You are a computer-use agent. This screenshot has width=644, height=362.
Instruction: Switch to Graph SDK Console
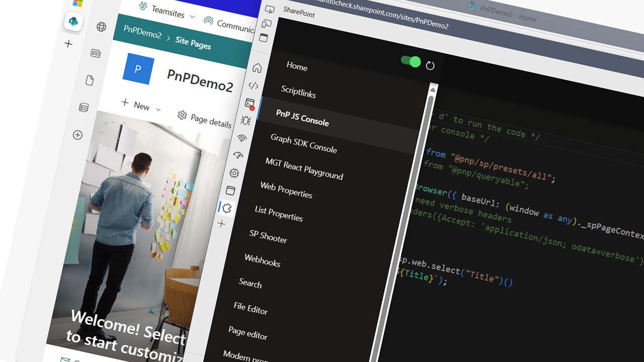point(303,148)
